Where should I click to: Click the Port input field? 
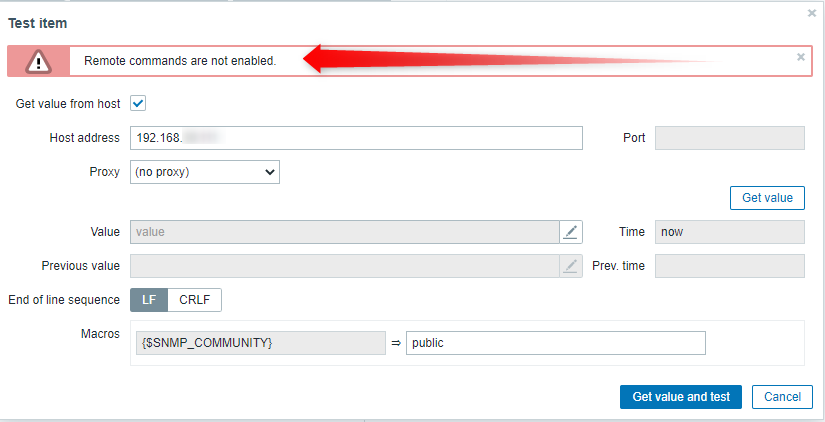[729, 138]
